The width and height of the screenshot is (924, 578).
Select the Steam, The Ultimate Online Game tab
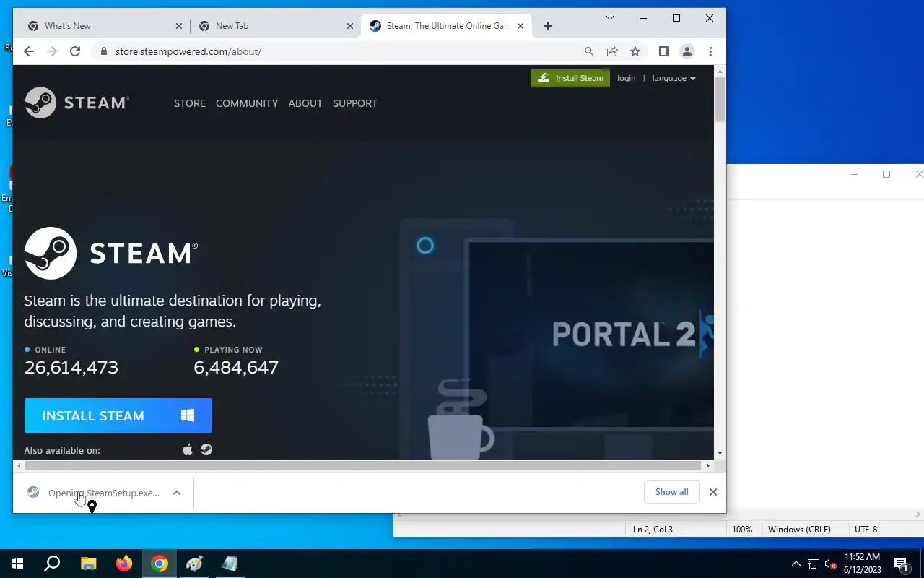446,26
